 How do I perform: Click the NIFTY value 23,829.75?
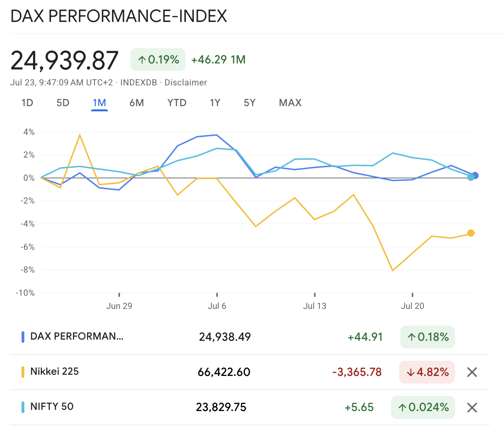point(221,407)
